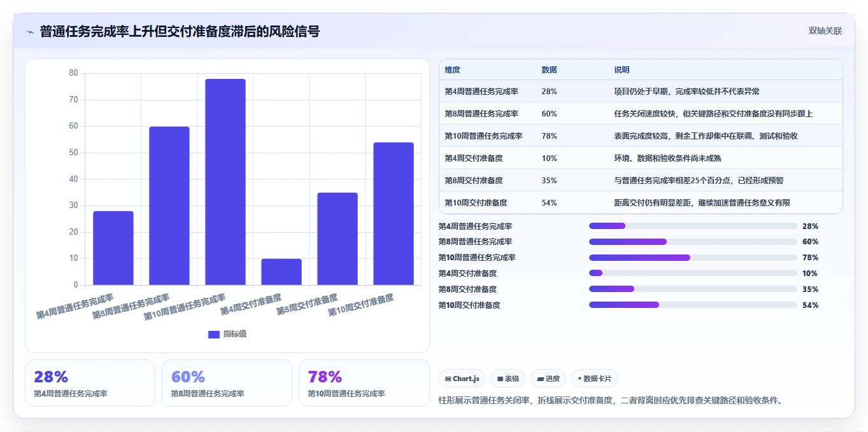
Task: Click the 78% value in the table
Action: point(549,136)
